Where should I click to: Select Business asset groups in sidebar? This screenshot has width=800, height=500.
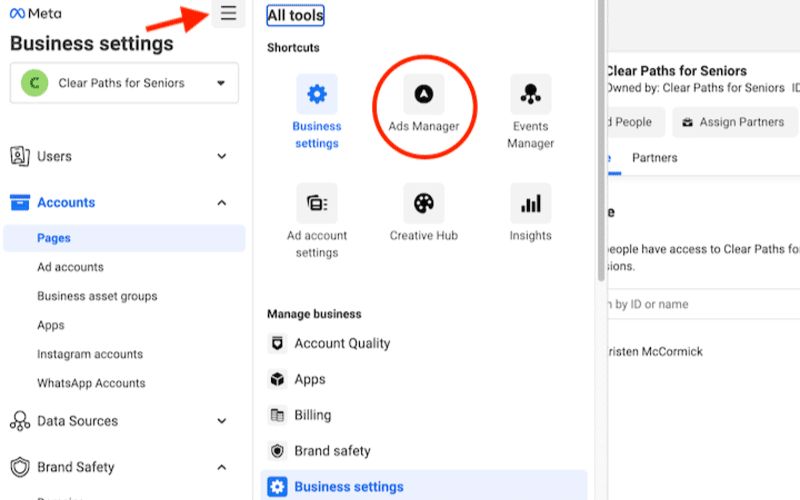click(x=97, y=296)
